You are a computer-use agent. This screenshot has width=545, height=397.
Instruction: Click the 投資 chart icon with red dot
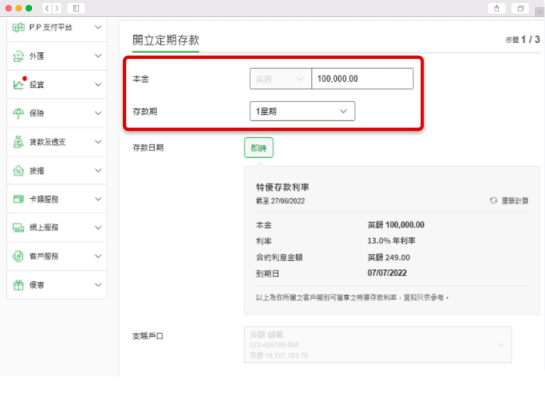pos(19,84)
